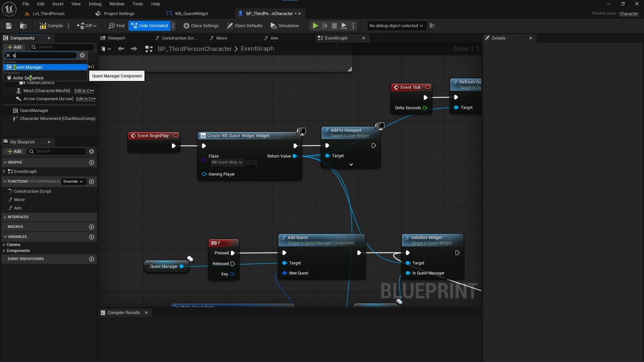644x362 pixels.
Task: Click the Find button in toolbar
Action: click(x=116, y=26)
